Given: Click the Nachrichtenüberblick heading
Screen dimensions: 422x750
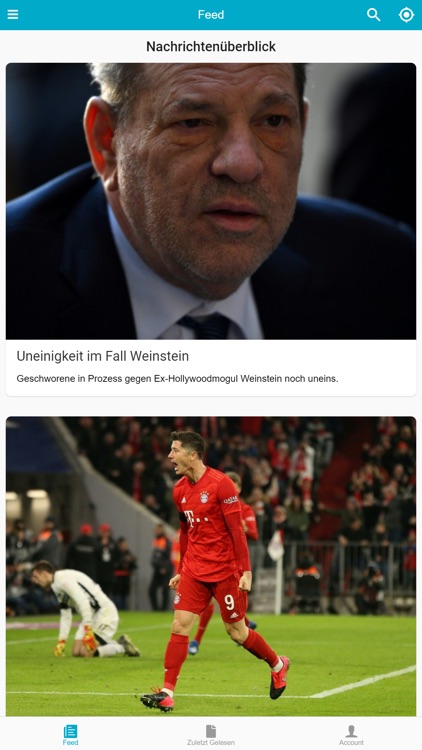Looking at the screenshot, I should pyautogui.click(x=211, y=46).
